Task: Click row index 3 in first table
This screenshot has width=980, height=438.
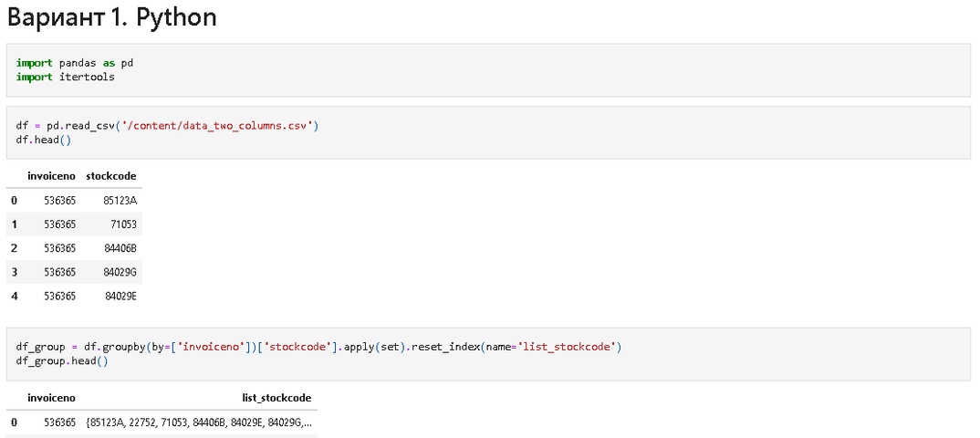Action: [x=14, y=272]
